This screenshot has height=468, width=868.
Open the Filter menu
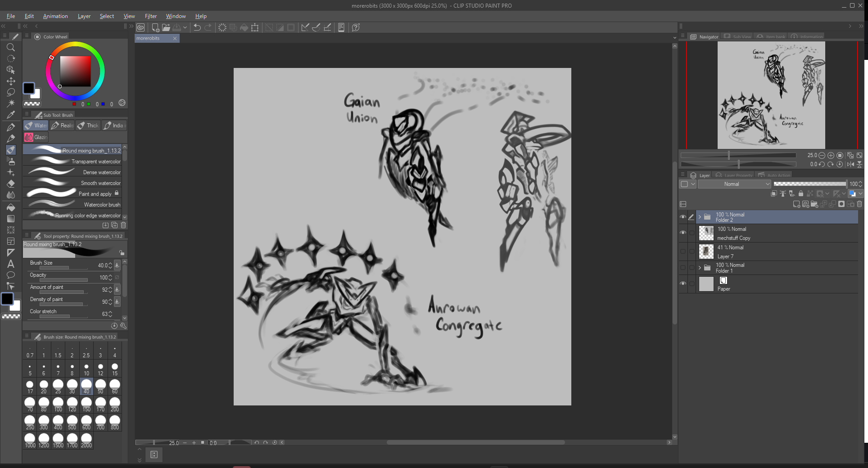[150, 16]
